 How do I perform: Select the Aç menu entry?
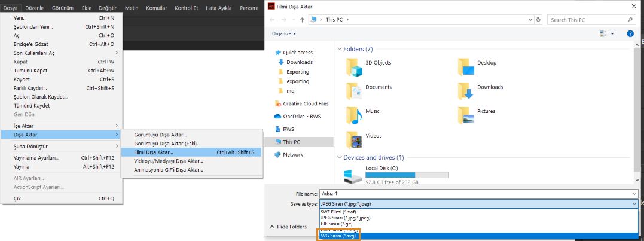pos(61,36)
